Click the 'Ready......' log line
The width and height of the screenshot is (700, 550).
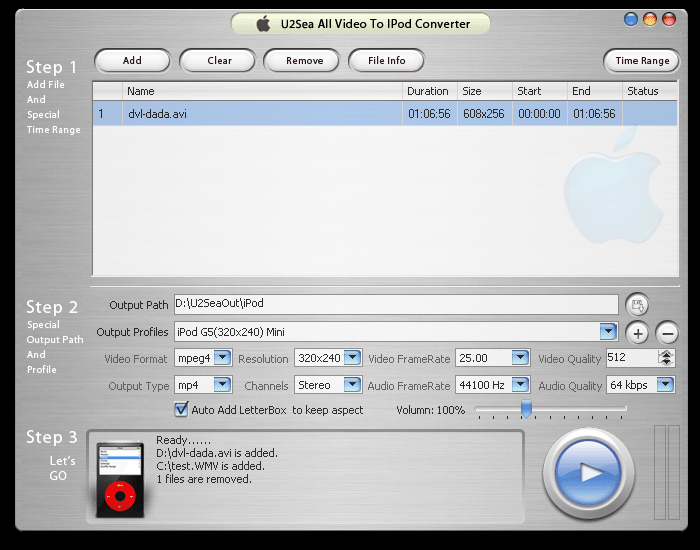[183, 440]
